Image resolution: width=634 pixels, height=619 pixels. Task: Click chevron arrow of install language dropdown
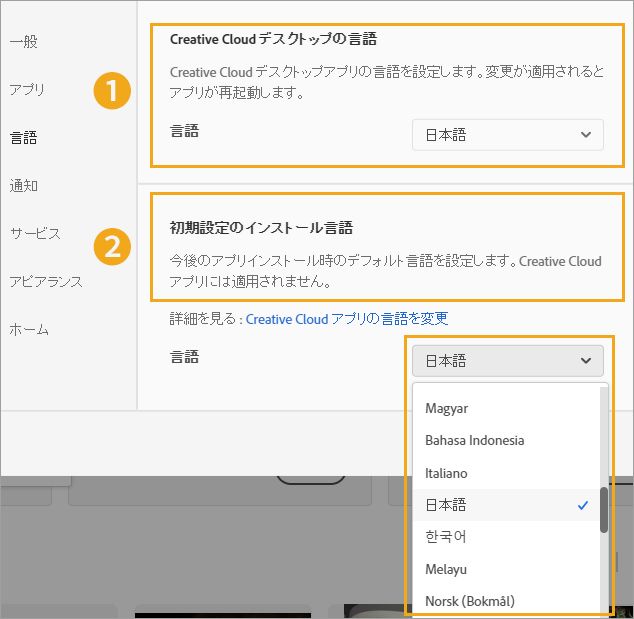pyautogui.click(x=586, y=361)
